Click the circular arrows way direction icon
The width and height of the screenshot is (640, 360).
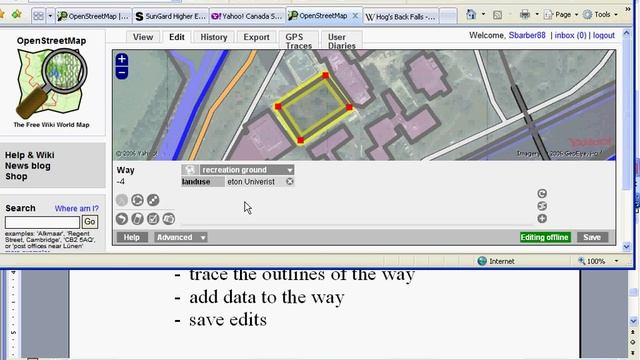(x=138, y=200)
